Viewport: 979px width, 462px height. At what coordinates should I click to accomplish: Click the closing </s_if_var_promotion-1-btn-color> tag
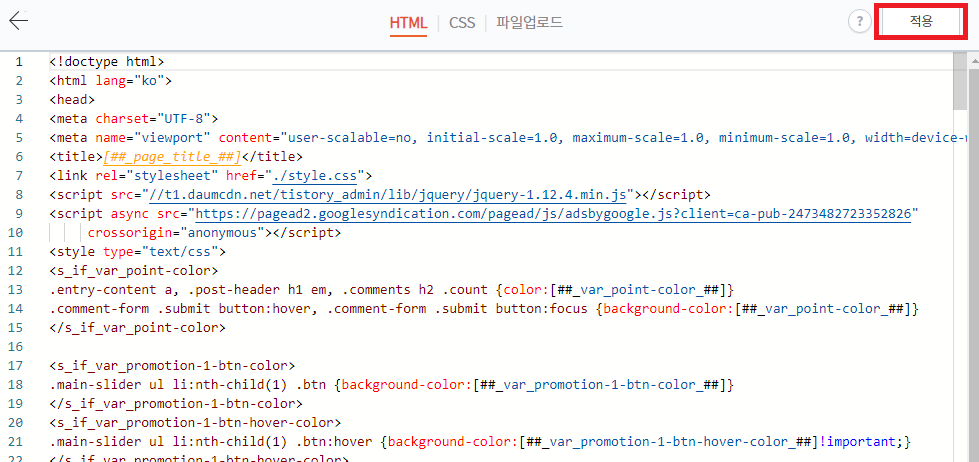[175, 404]
